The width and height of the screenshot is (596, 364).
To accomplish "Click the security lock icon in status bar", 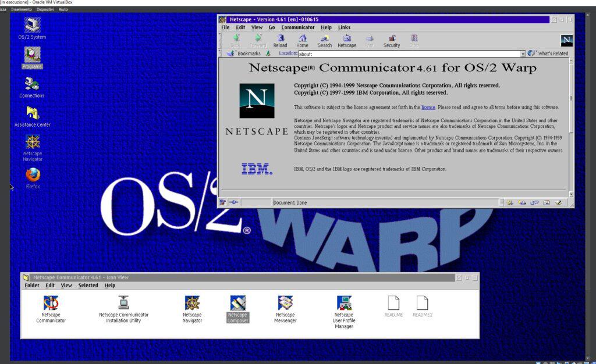I will coord(223,202).
